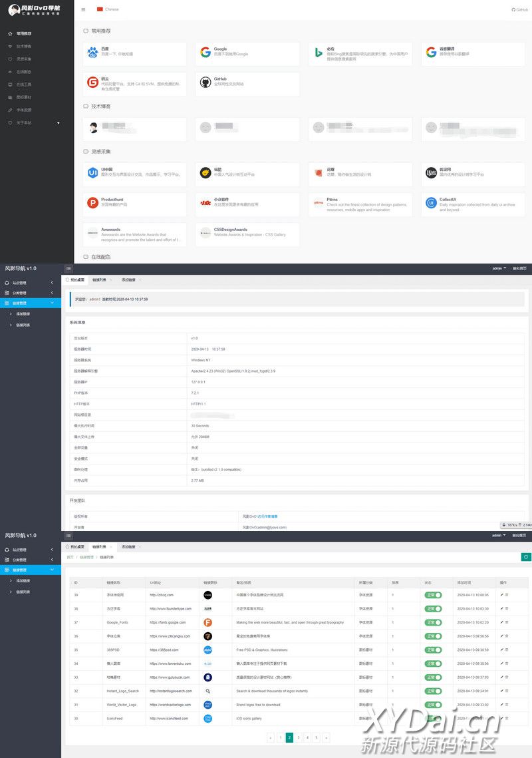
Task: Disable status switch for Instant_Logo_Search row
Action: point(433,691)
